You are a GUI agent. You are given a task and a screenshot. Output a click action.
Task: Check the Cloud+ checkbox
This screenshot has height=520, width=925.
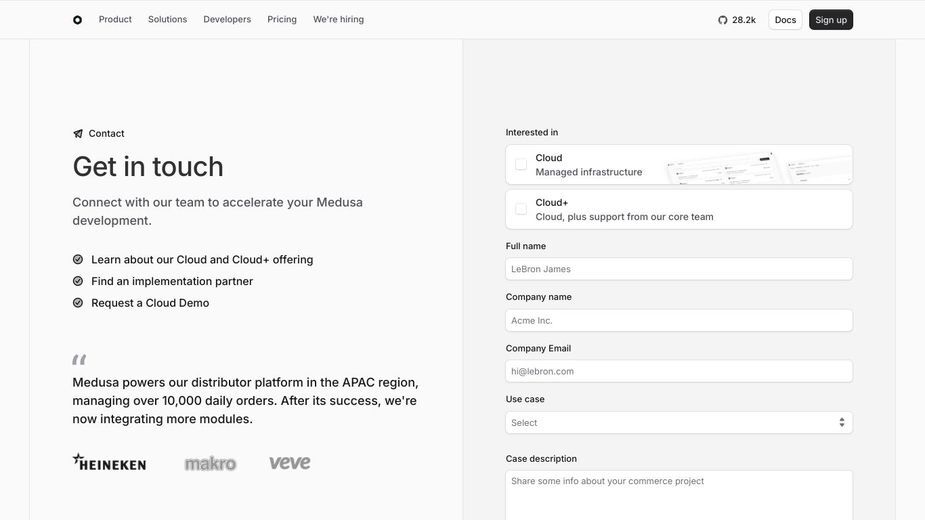(x=521, y=209)
